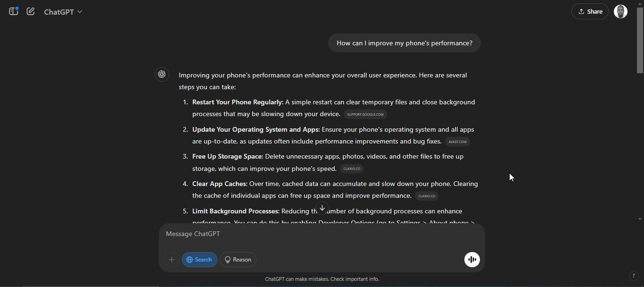Open the support.google.com source link
The image size is (644, 287).
[x=365, y=114]
